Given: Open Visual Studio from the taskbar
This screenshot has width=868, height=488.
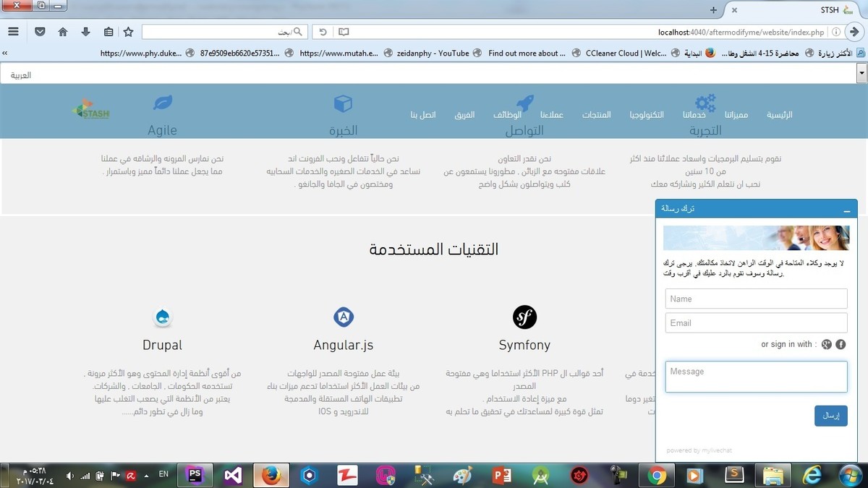Looking at the screenshot, I should pyautogui.click(x=233, y=475).
